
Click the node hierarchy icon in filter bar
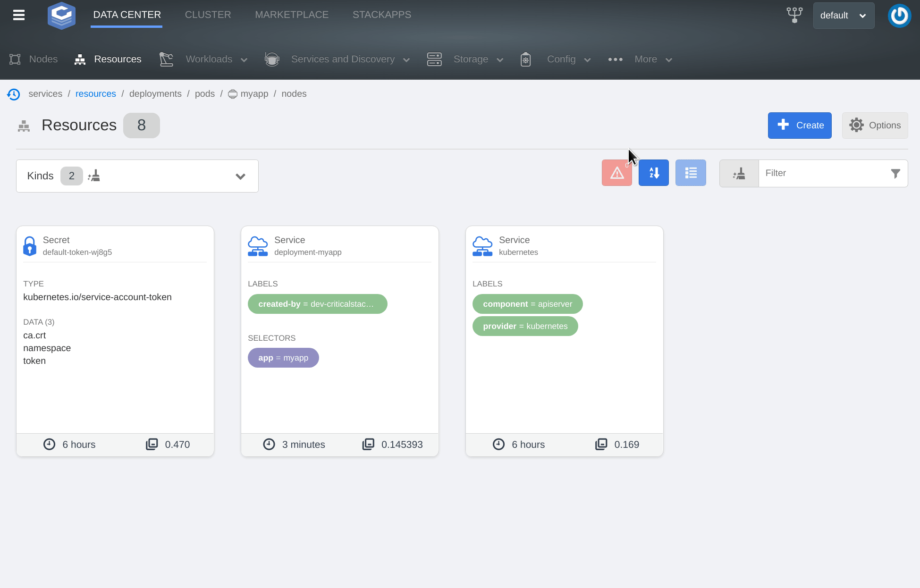[x=739, y=173]
